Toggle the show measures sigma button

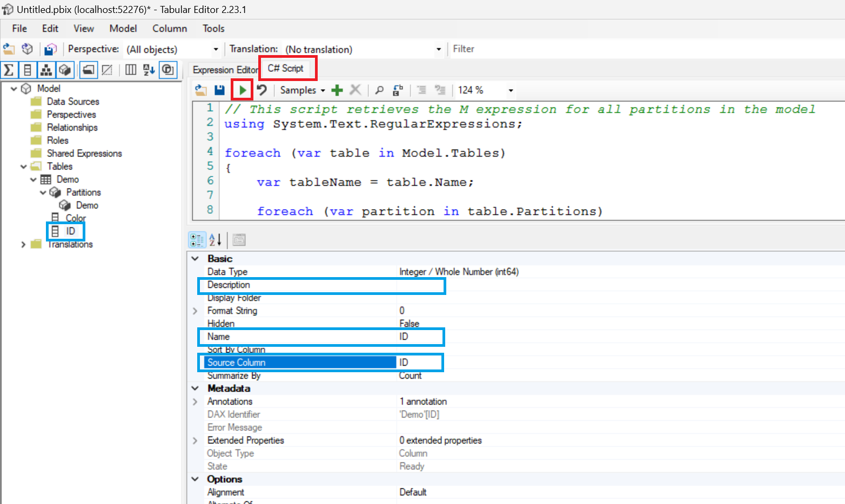(9, 70)
